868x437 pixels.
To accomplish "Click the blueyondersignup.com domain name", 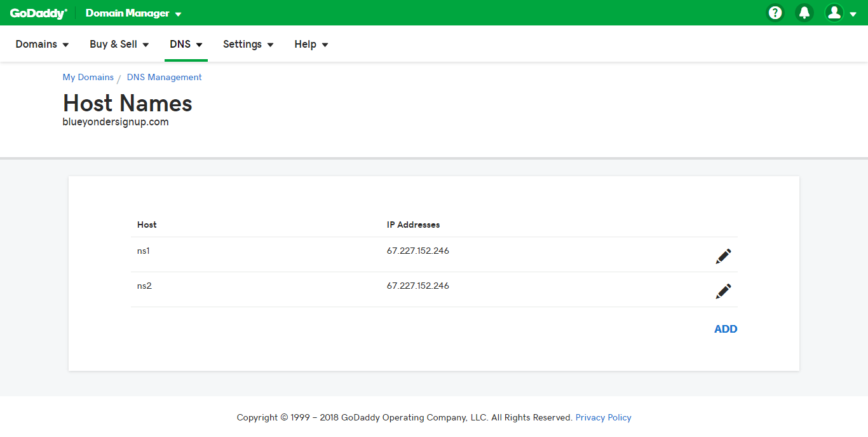I will [116, 122].
